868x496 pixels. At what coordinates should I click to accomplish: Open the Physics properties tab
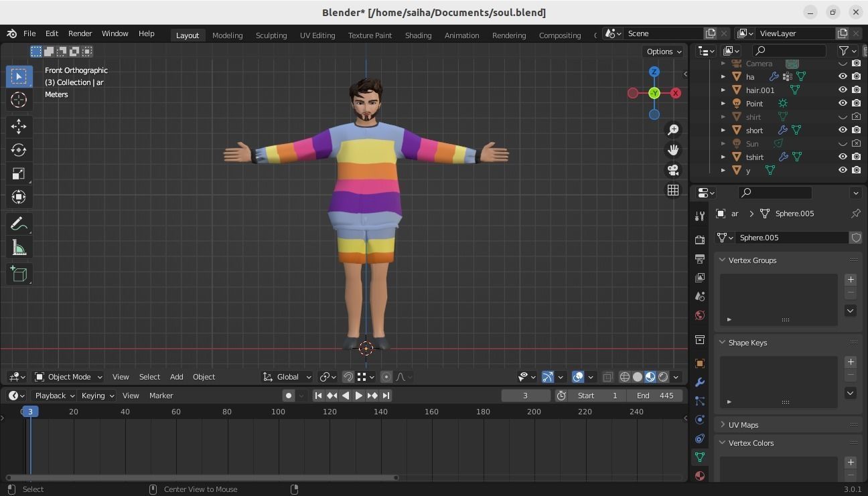click(700, 420)
